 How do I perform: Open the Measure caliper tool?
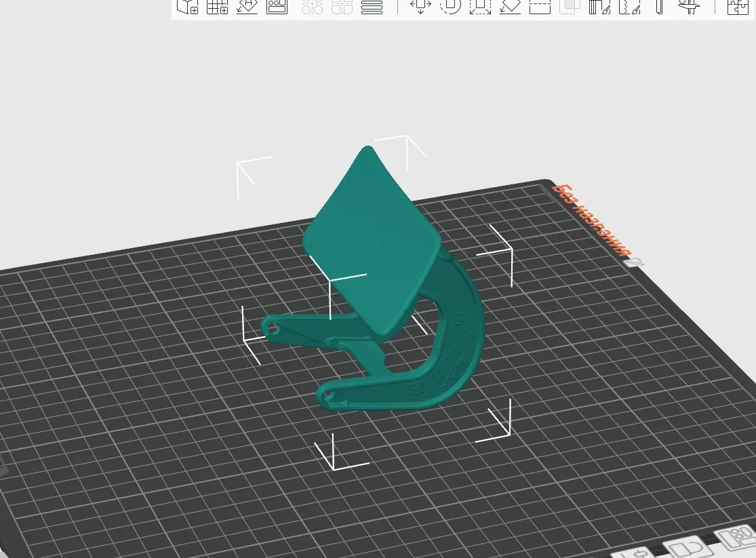689,6
